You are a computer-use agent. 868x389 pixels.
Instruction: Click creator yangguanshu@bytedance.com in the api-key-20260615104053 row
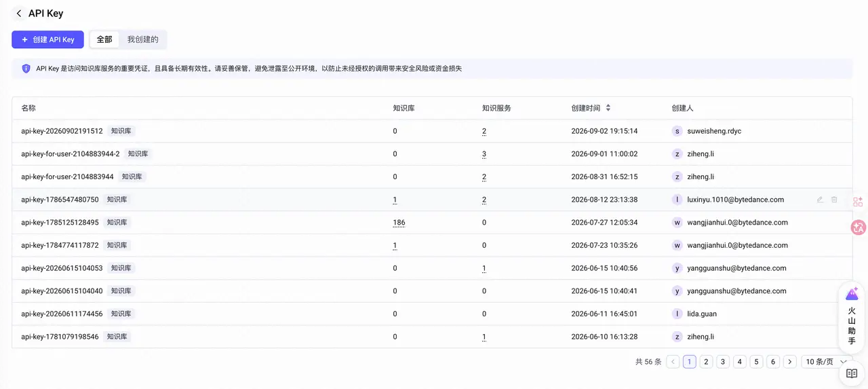(x=737, y=268)
